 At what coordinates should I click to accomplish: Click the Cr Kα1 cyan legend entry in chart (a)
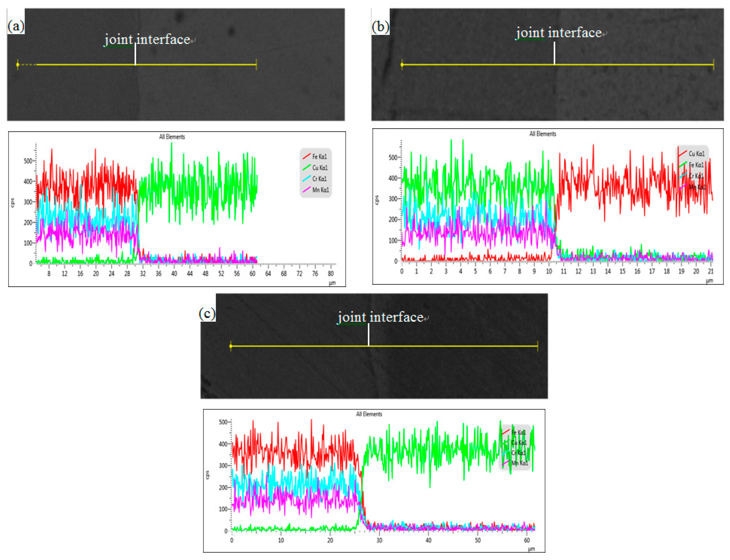pyautogui.click(x=319, y=179)
